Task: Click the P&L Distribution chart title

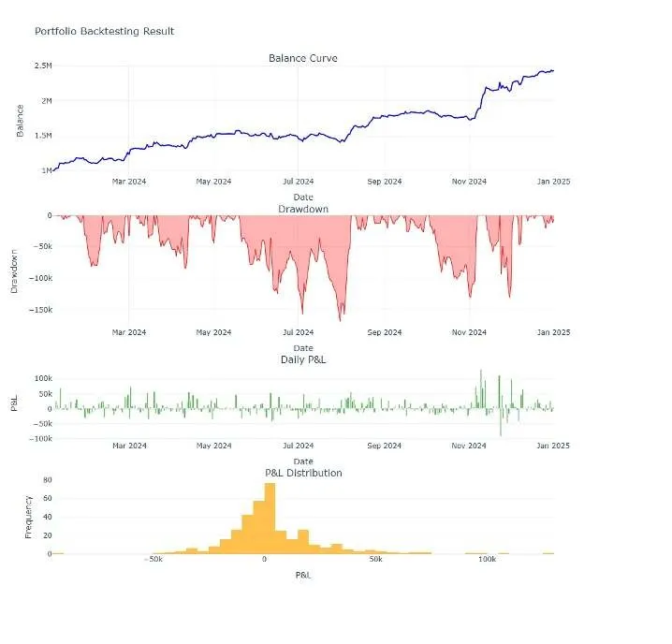Action: pyautogui.click(x=303, y=473)
